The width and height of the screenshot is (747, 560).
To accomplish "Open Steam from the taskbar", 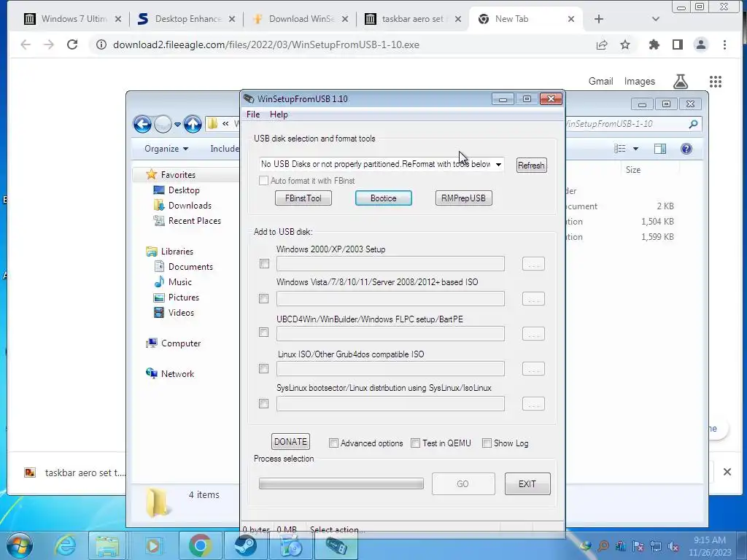I will tap(245, 545).
